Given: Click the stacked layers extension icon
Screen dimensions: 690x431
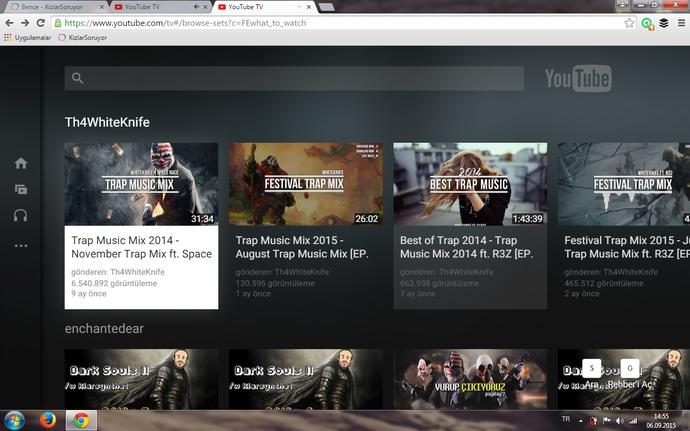Looking at the screenshot, I should click(x=664, y=23).
